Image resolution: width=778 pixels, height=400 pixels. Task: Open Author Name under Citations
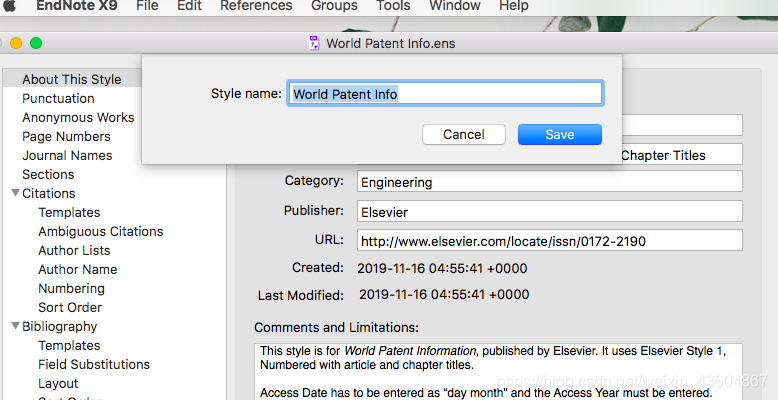click(x=78, y=269)
